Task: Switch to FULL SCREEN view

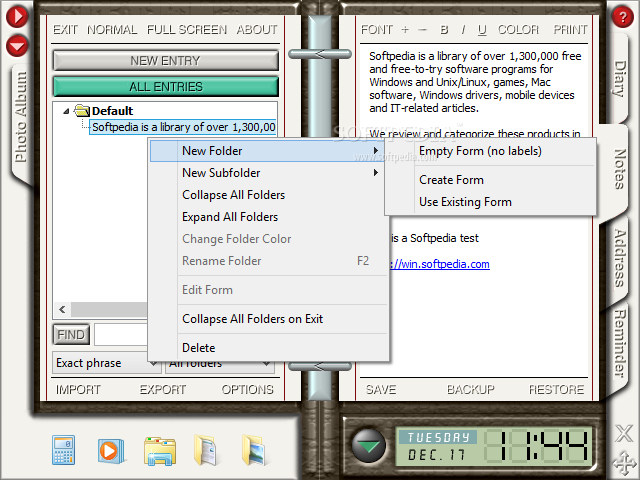Action: coord(187,30)
